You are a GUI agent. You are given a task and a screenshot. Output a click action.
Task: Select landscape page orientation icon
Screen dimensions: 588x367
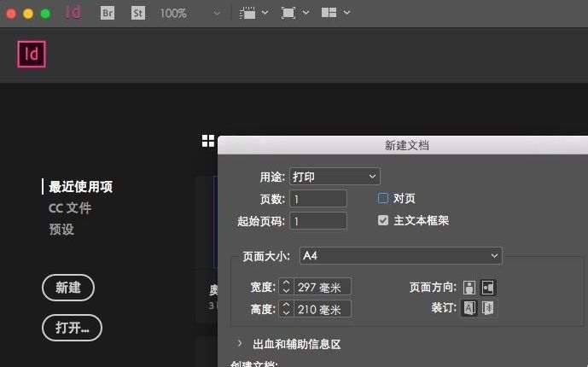pyautogui.click(x=488, y=287)
